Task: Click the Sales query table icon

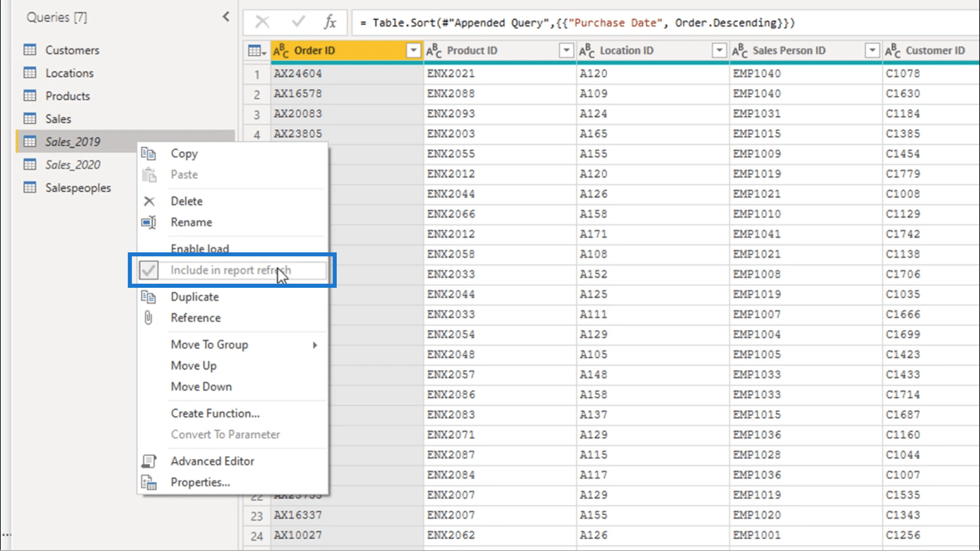Action: (x=30, y=118)
